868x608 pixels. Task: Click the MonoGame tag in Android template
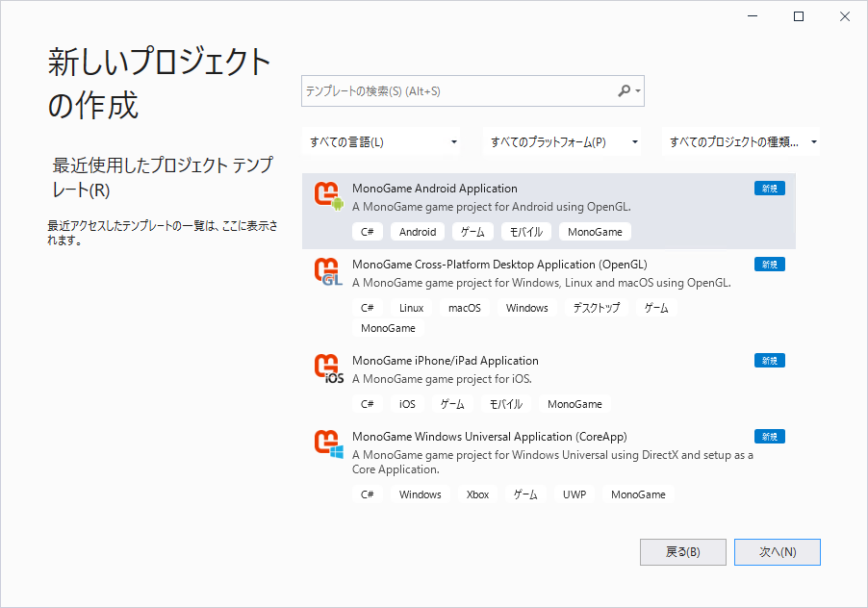point(595,232)
